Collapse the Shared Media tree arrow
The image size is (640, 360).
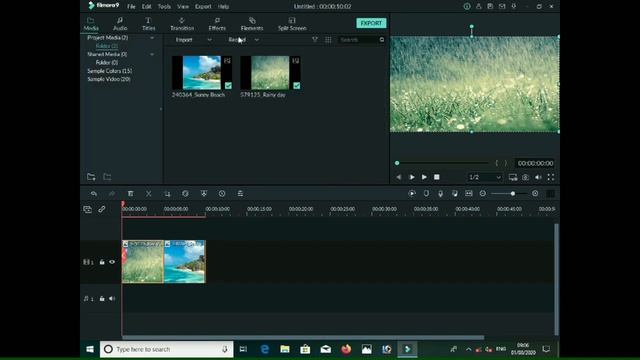[x=152, y=54]
